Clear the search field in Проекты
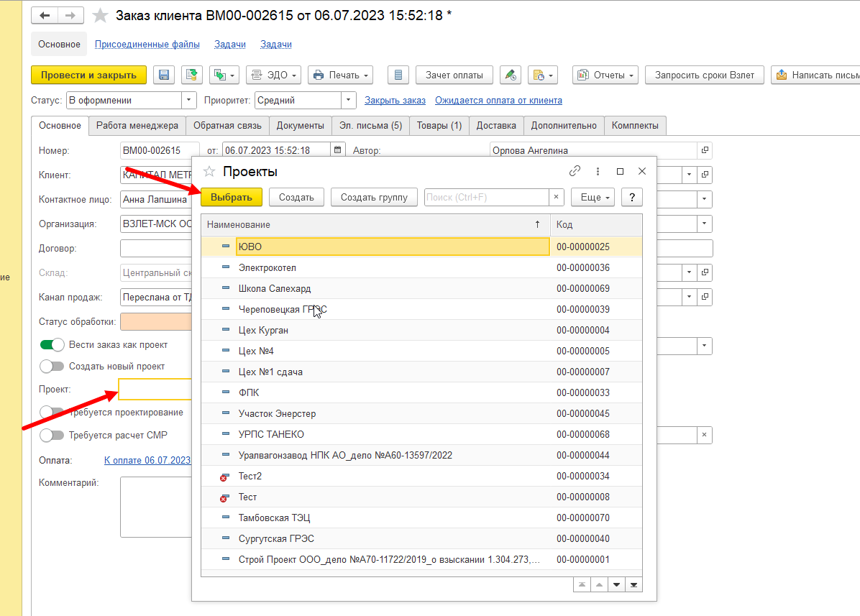Image resolution: width=860 pixels, height=616 pixels. [556, 197]
